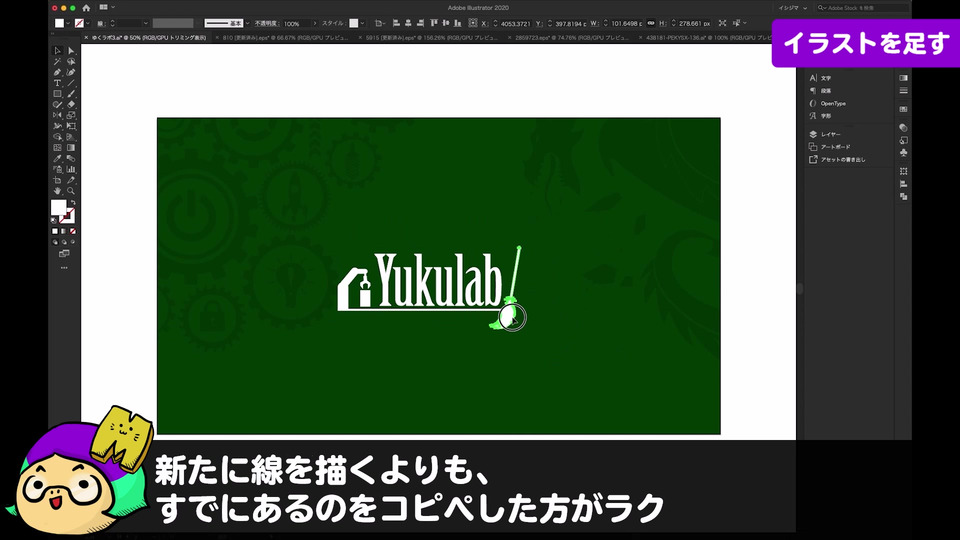The height and width of the screenshot is (540, 960).
Task: Select the Zoom tool
Action: [71, 191]
